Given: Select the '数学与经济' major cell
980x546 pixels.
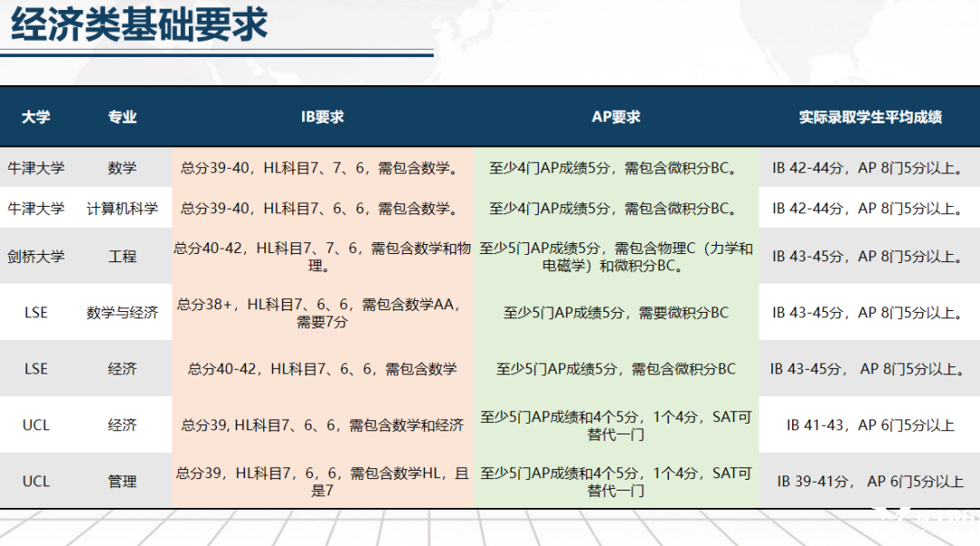Looking at the screenshot, I should click(122, 312).
